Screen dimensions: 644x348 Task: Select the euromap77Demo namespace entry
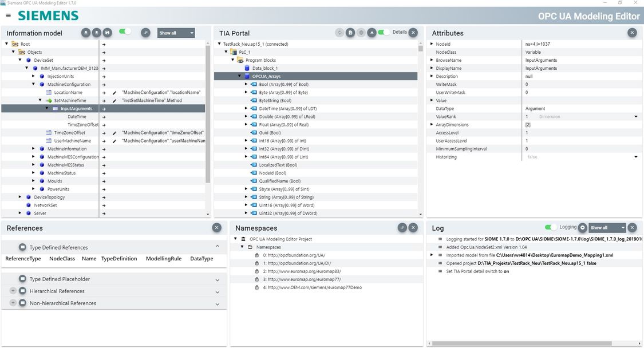tap(313, 287)
